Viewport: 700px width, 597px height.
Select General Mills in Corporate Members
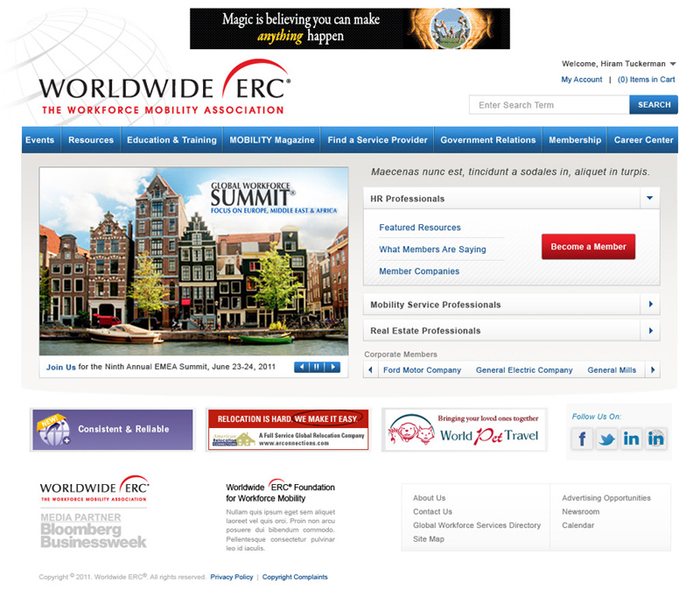[612, 369]
